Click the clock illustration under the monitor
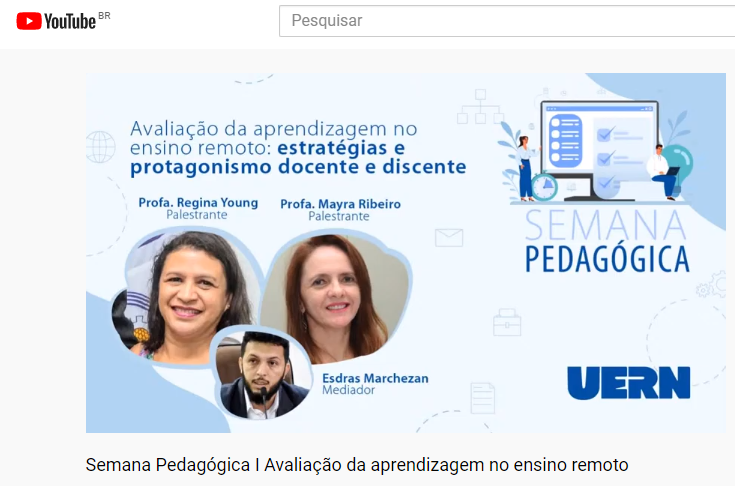 pyautogui.click(x=544, y=187)
